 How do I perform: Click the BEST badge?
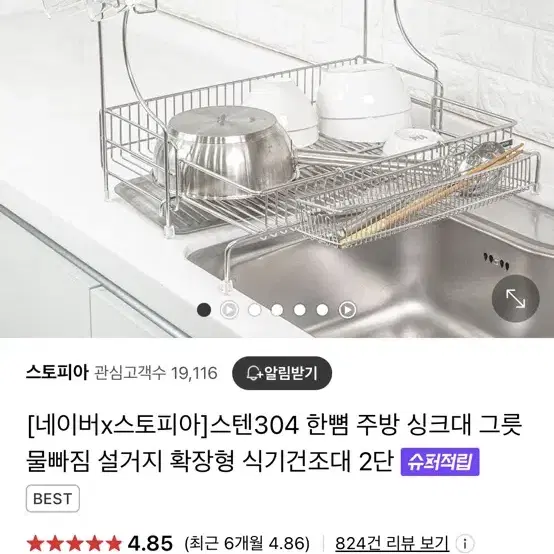coord(53,499)
